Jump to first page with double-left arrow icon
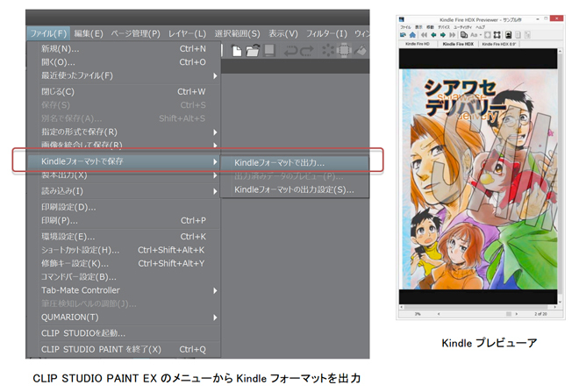Viewport: 579px width, 392px height. click(x=424, y=35)
